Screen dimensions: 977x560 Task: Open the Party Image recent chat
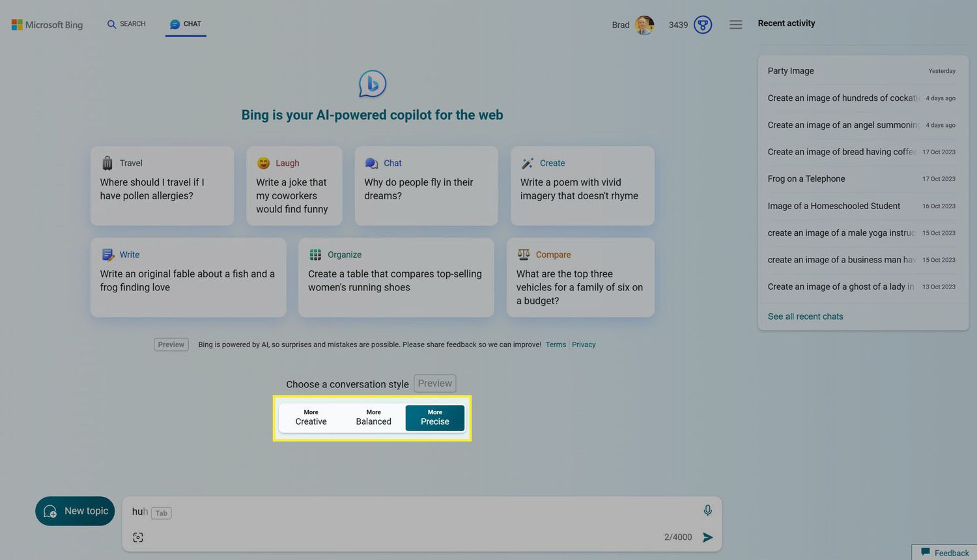click(x=791, y=71)
